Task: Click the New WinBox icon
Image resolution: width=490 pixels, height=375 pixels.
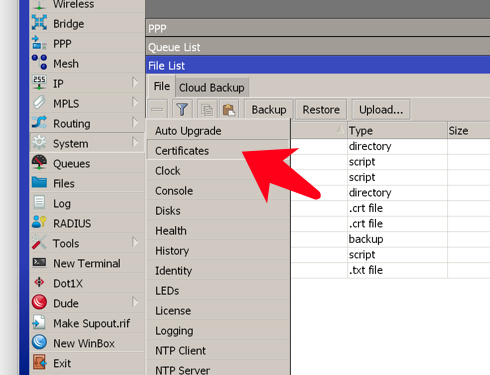Action: tap(39, 342)
